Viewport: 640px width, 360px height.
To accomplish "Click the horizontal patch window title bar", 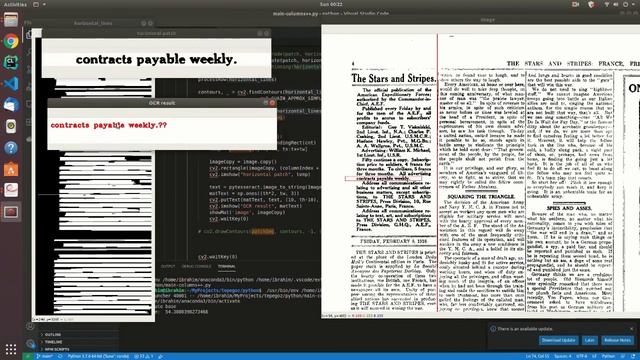I will click(156, 33).
